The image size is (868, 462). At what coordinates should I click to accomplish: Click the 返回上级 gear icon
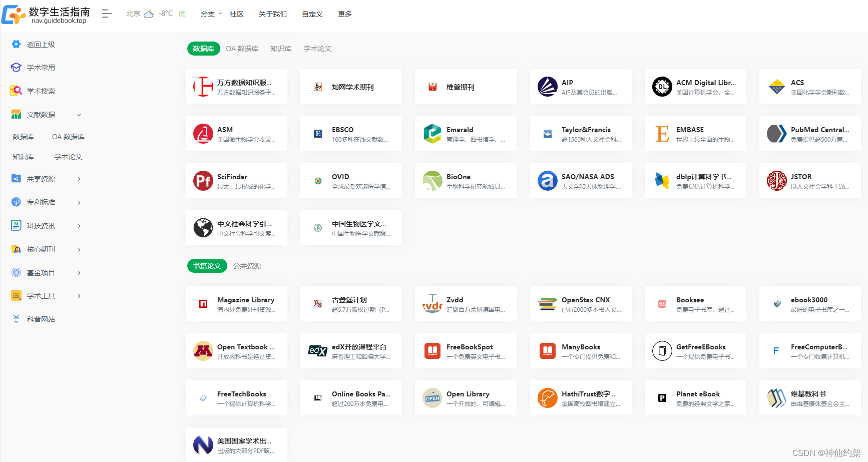click(x=16, y=44)
